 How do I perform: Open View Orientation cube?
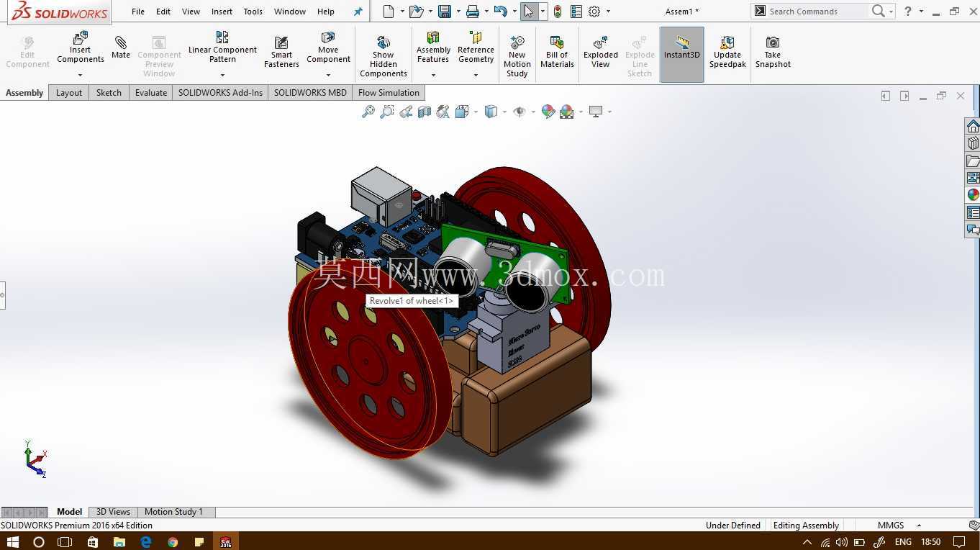point(462,112)
